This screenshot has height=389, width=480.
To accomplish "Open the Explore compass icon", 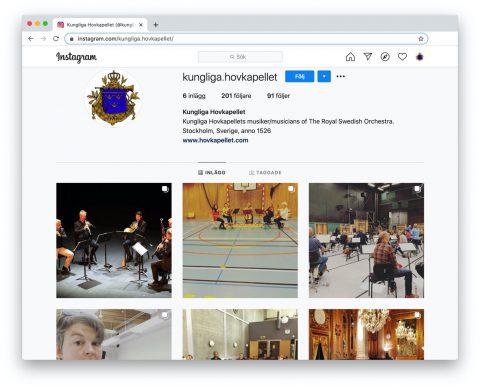I will 385,57.
